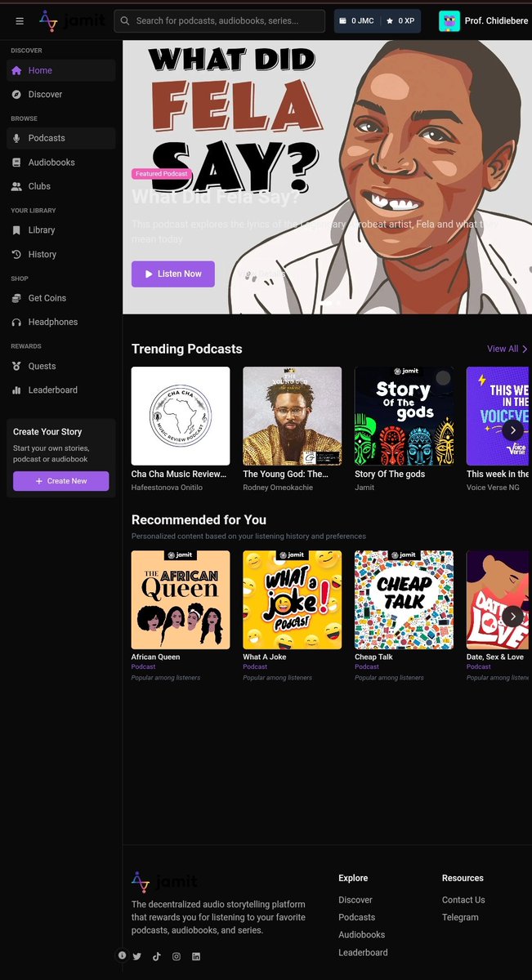This screenshot has width=532, height=980.
Task: Click View All trending podcasts
Action: tap(507, 349)
